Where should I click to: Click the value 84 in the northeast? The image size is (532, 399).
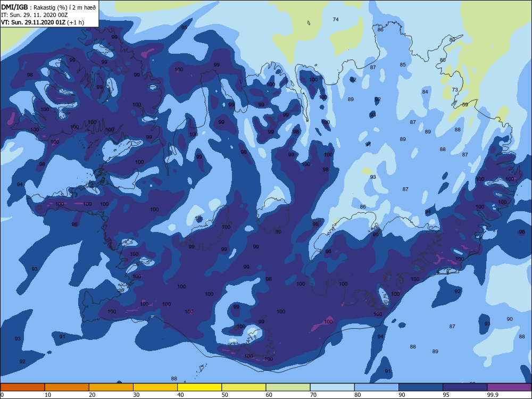click(425, 92)
